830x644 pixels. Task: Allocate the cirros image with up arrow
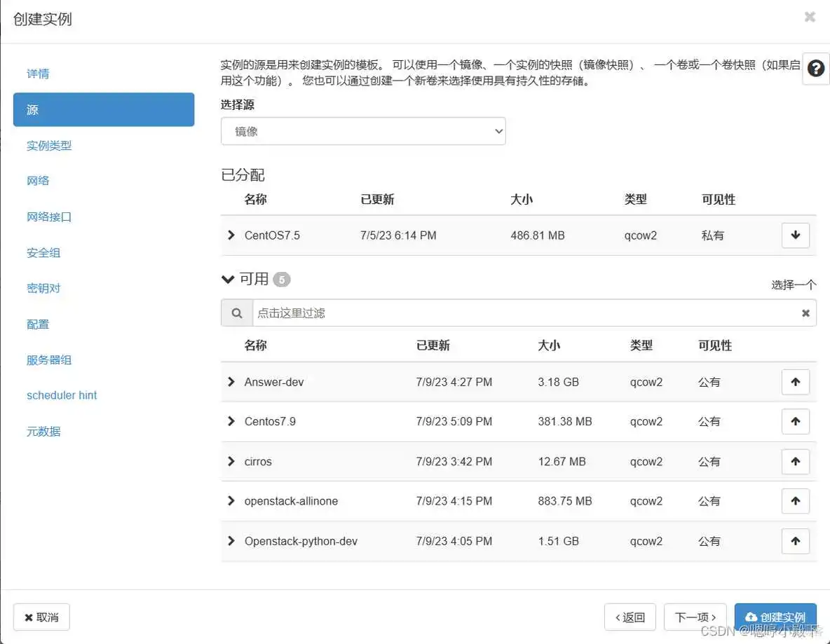796,461
